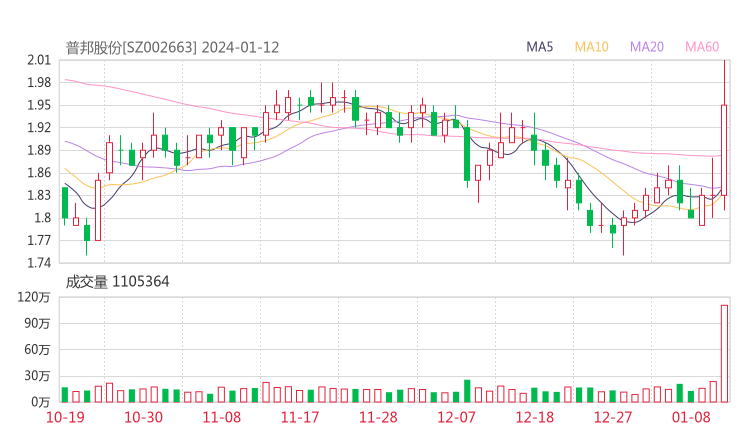Click the MA5 legend label
Image resolution: width=740 pixels, height=440 pixels.
[x=539, y=47]
